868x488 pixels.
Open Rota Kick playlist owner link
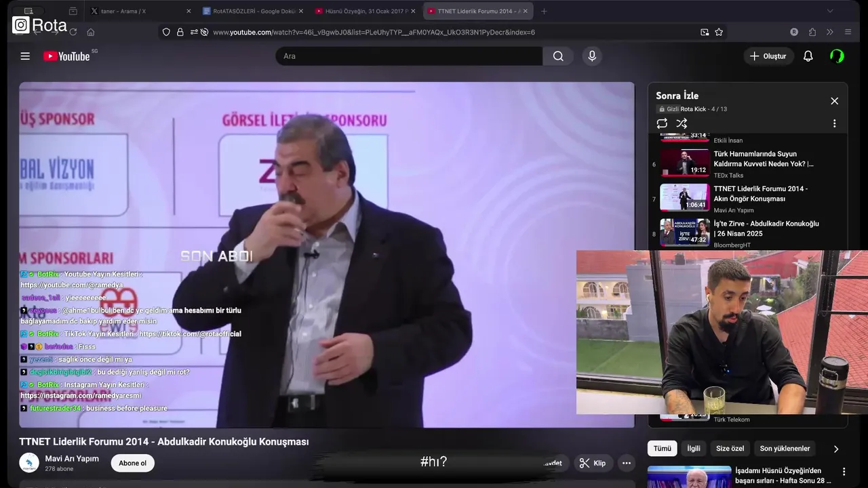[x=693, y=109]
